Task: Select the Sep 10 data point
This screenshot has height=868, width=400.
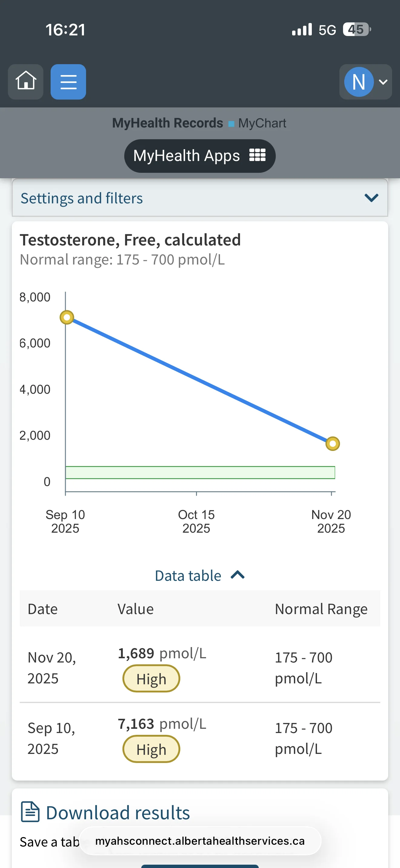Action: [67, 317]
